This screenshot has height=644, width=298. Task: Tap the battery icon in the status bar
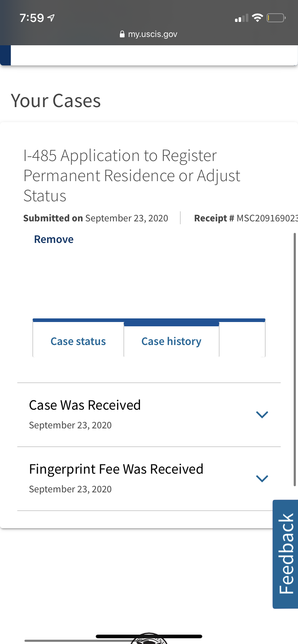(276, 18)
